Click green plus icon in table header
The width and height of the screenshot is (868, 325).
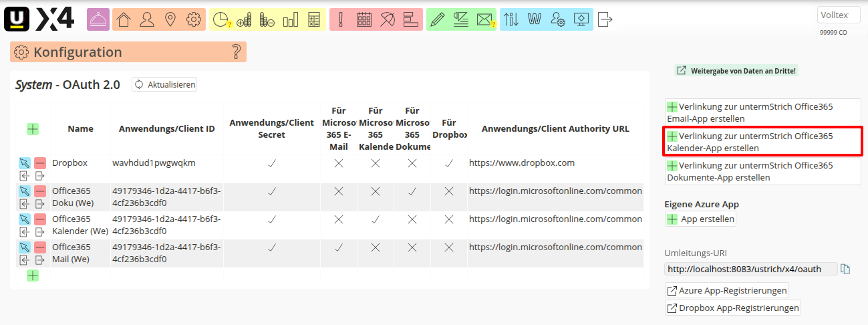point(33,129)
